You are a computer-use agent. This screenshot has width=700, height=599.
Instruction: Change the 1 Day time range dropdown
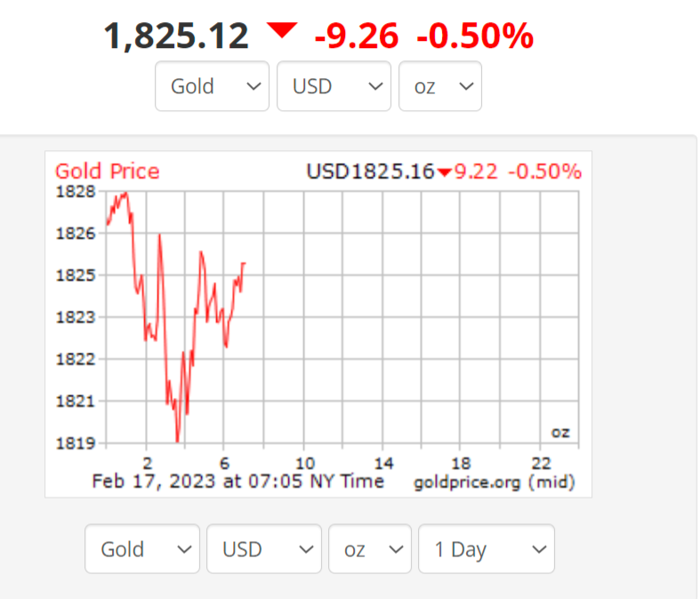click(486, 549)
